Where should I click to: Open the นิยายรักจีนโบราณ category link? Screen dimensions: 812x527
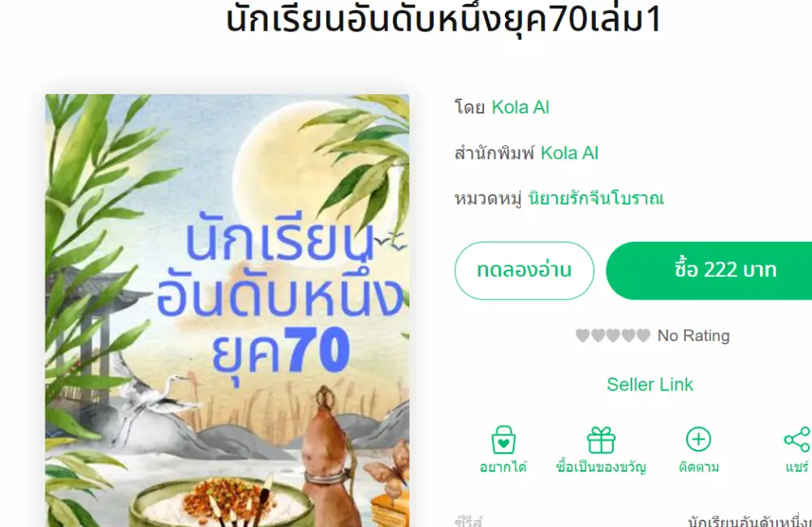595,198
